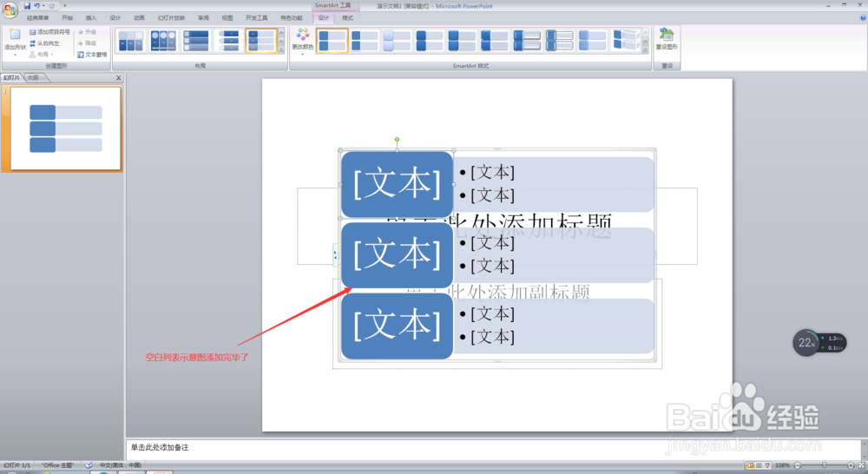Open Customize Quick Access Toolbar dropdown

tap(65, 5)
